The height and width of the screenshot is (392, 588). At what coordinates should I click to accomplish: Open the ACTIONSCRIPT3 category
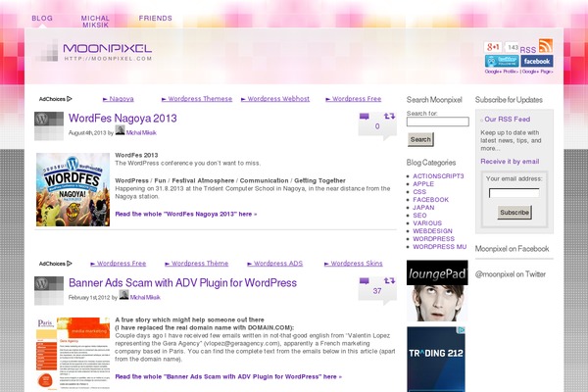[x=438, y=176]
